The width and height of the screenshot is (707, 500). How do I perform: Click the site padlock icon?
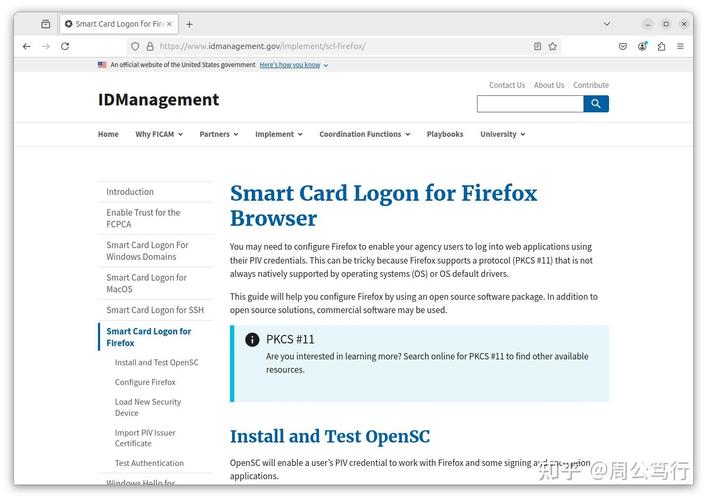coord(150,46)
